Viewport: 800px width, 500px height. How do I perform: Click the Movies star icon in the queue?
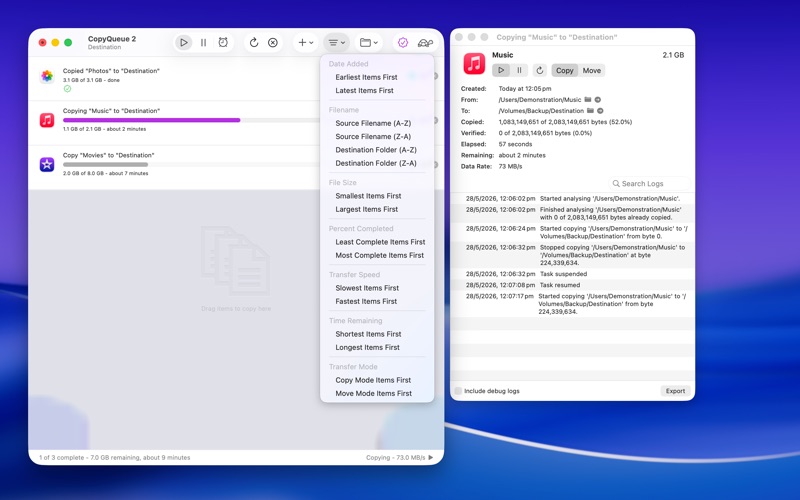pos(47,164)
